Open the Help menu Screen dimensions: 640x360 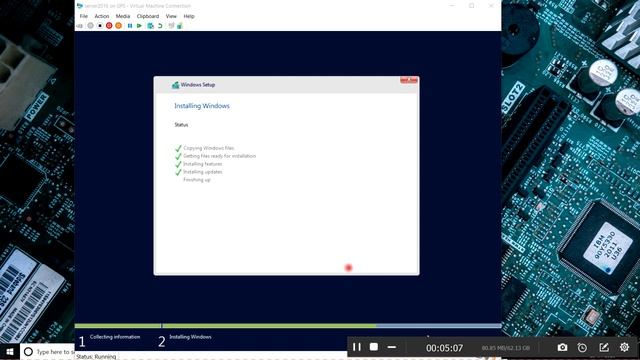pyautogui.click(x=189, y=16)
